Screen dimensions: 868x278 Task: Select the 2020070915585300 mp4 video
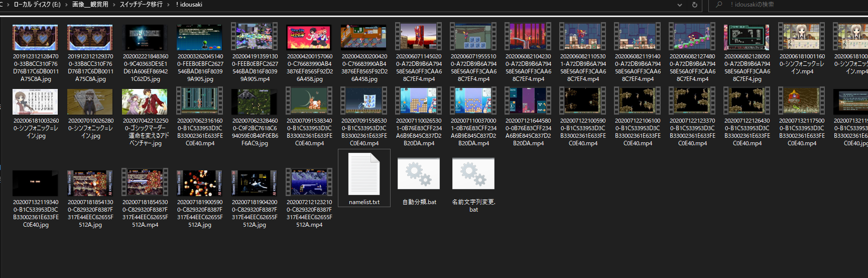pyautogui.click(x=364, y=102)
